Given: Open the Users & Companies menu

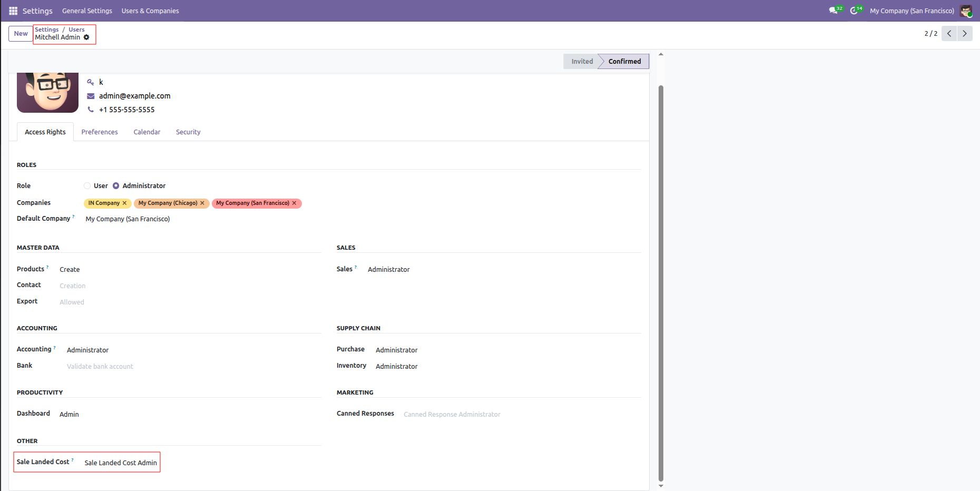Looking at the screenshot, I should tap(150, 11).
